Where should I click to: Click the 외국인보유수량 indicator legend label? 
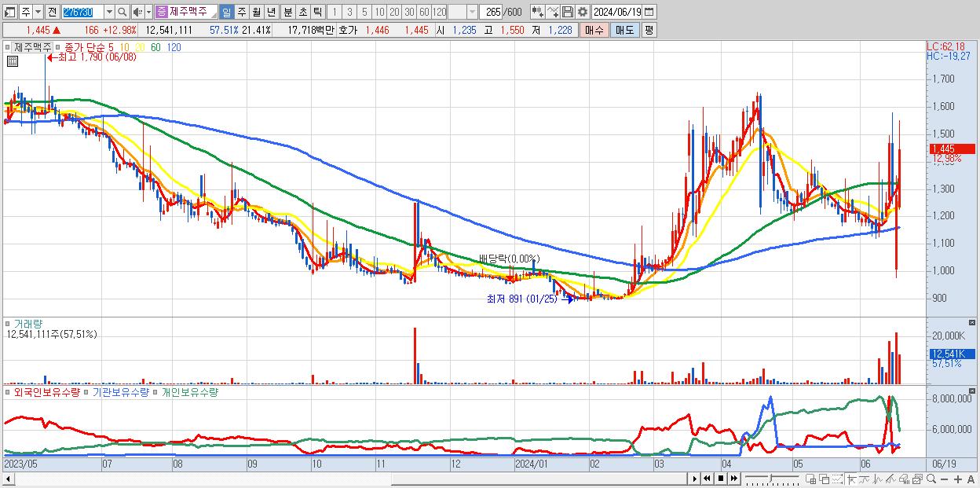click(x=46, y=391)
